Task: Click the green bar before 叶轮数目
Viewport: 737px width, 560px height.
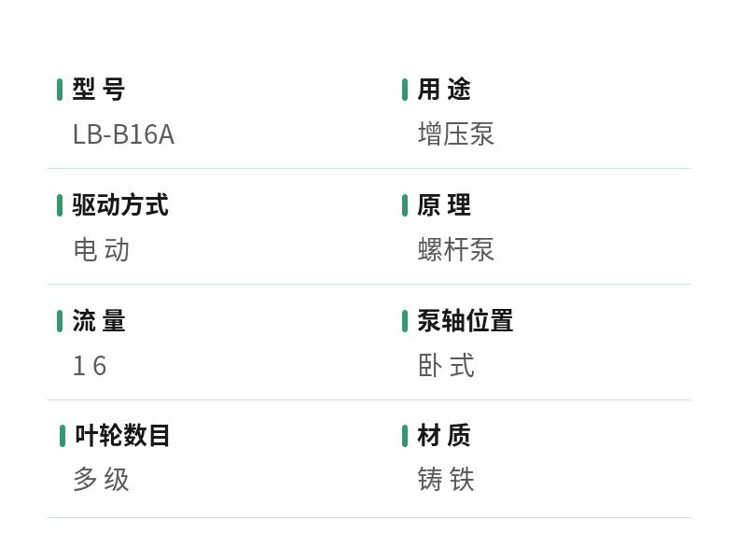Action: click(x=63, y=436)
